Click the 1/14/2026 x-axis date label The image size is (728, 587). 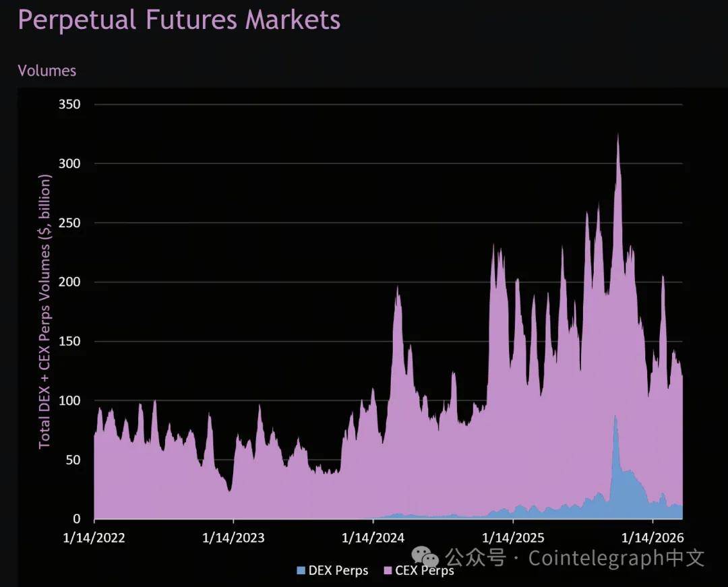coord(653,537)
